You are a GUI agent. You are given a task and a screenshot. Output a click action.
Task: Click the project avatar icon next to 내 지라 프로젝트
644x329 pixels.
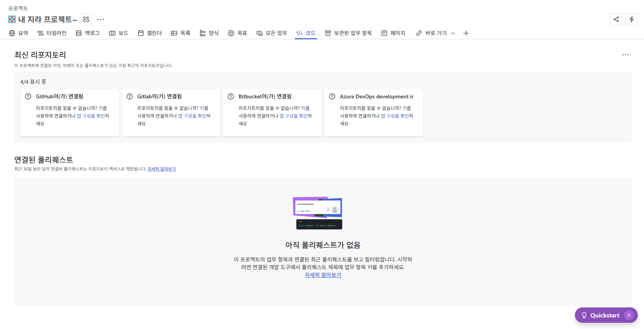tap(12, 19)
